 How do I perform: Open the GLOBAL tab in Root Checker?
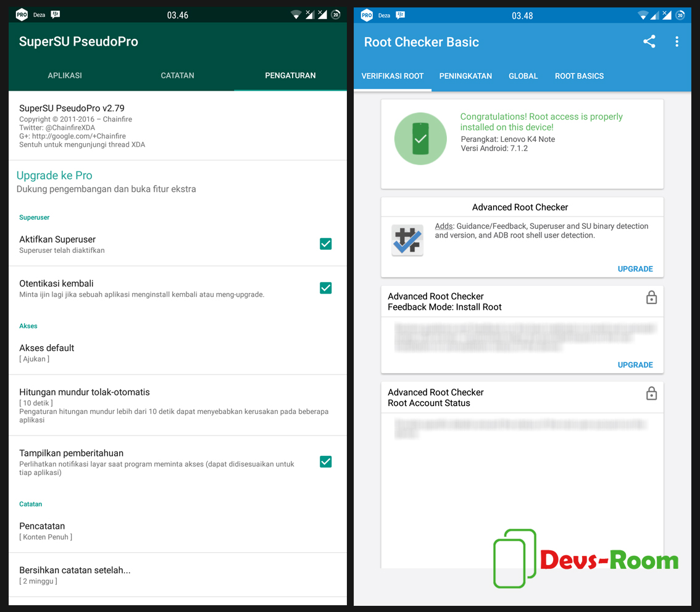(x=523, y=76)
